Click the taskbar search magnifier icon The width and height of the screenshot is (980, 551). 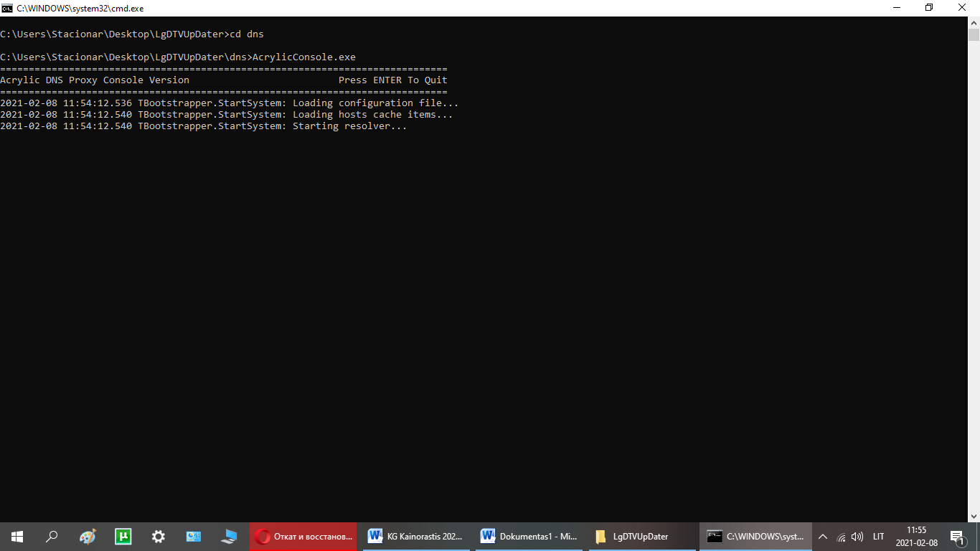[x=52, y=536]
